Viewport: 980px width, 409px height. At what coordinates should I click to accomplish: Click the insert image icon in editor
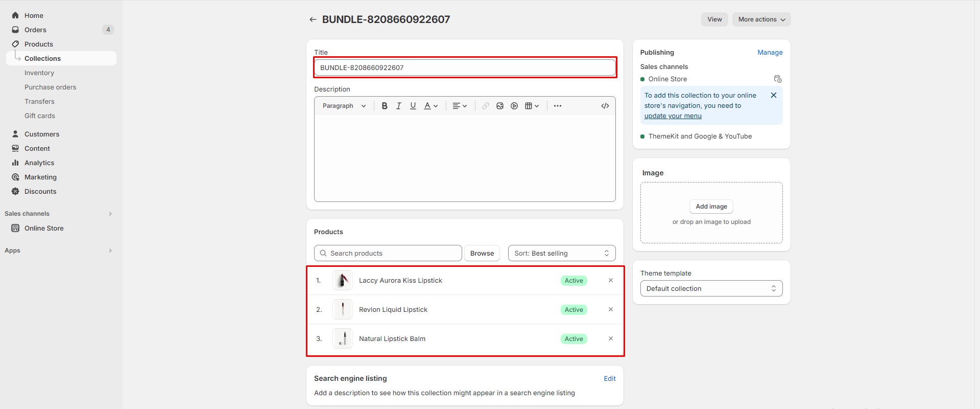tap(500, 106)
